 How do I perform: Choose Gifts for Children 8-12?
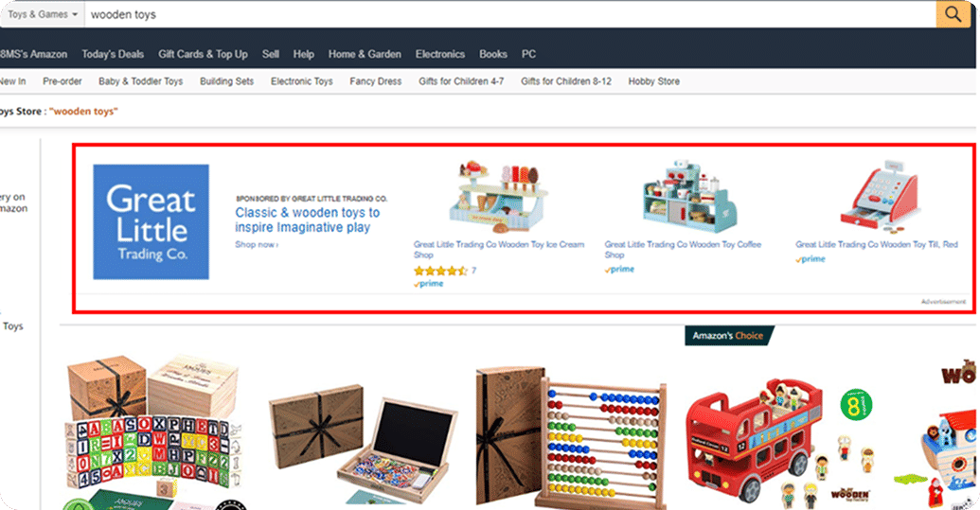coord(566,81)
